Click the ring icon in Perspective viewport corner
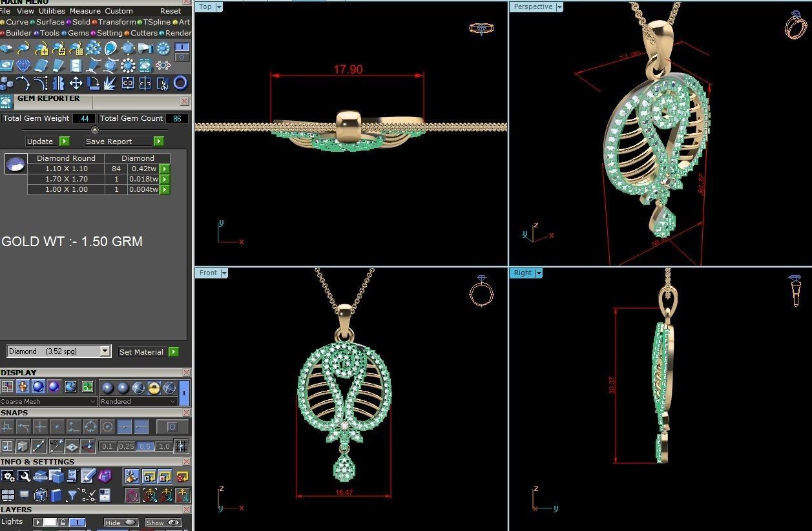The height and width of the screenshot is (531, 812). (x=796, y=24)
